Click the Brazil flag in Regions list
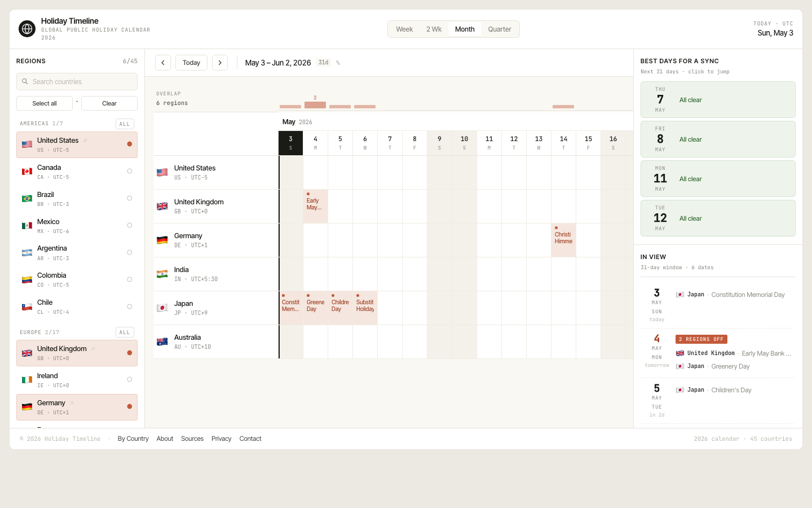Image resolution: width=812 pixels, height=508 pixels. tap(27, 199)
